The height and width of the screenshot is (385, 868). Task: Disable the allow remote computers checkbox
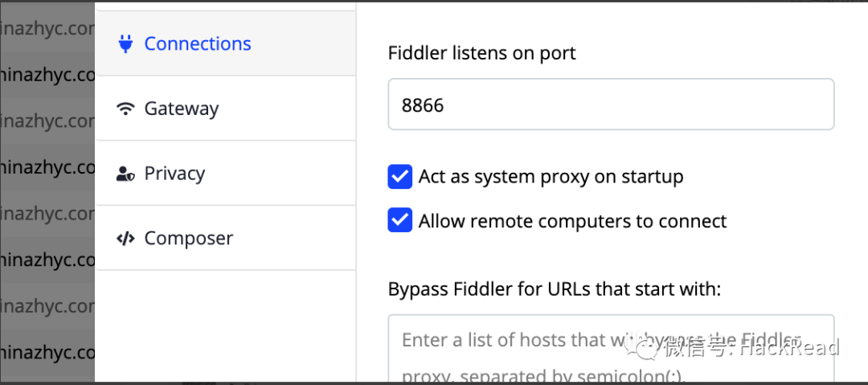[399, 221]
